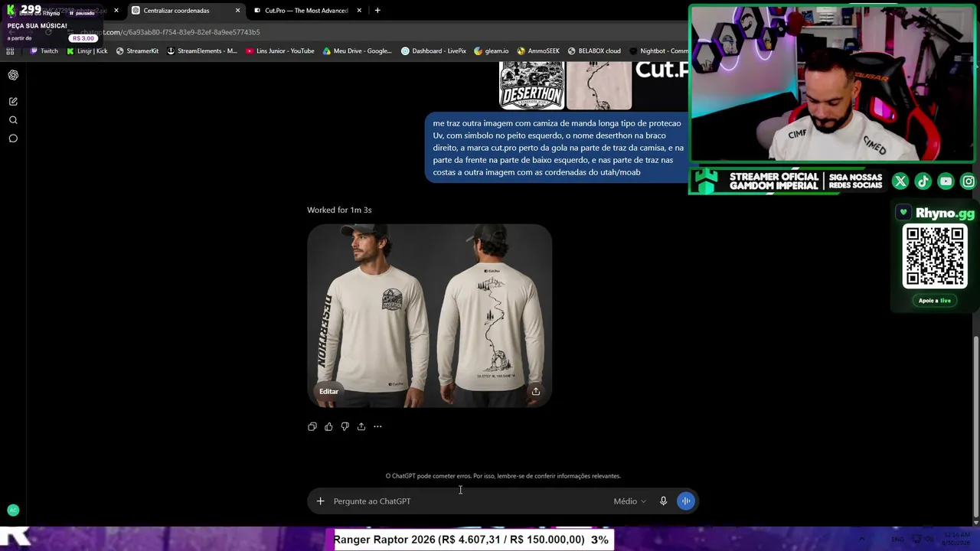Switch to the Centralizar coordenadas tab
The width and height of the screenshot is (980, 551).
[x=186, y=11]
